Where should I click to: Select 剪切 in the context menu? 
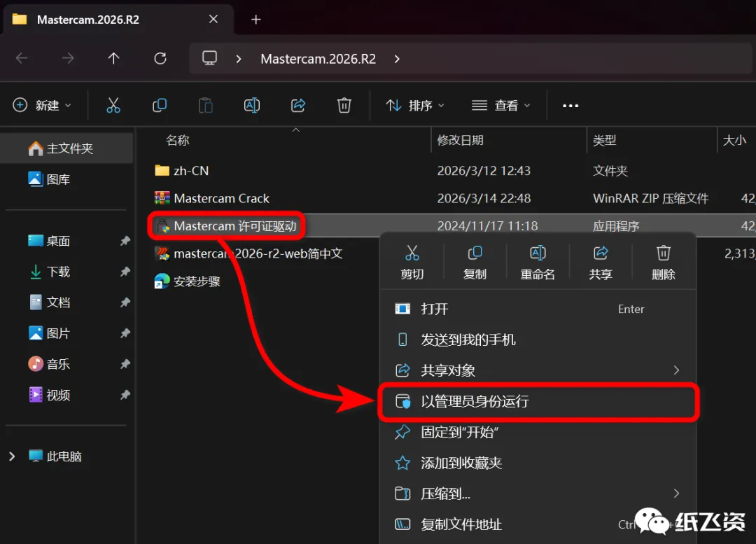coord(412,263)
